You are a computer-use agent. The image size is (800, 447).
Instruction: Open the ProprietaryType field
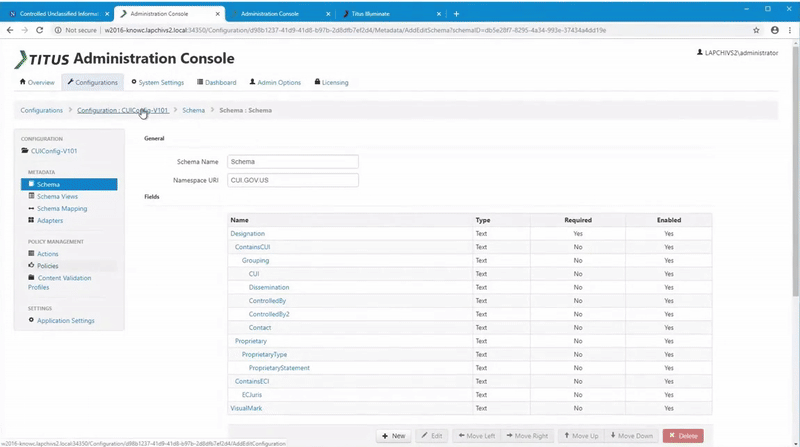click(x=264, y=355)
